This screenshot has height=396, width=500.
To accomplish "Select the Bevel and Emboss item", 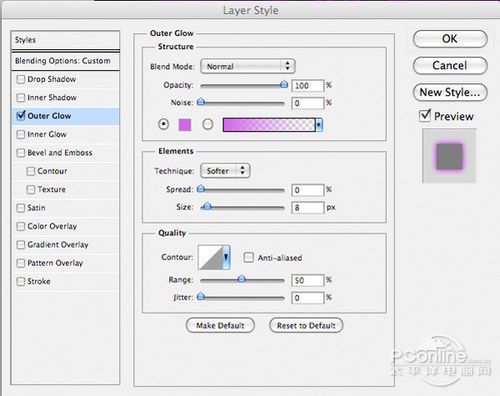I will pos(60,153).
